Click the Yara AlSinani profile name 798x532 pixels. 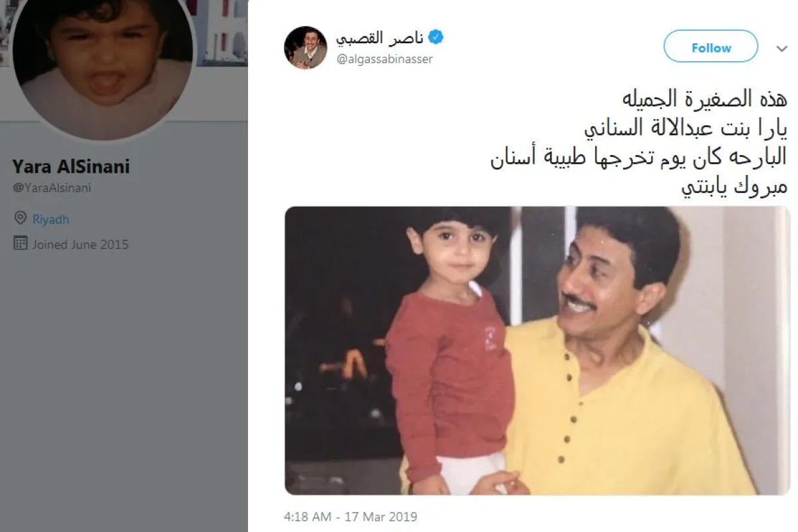click(71, 166)
